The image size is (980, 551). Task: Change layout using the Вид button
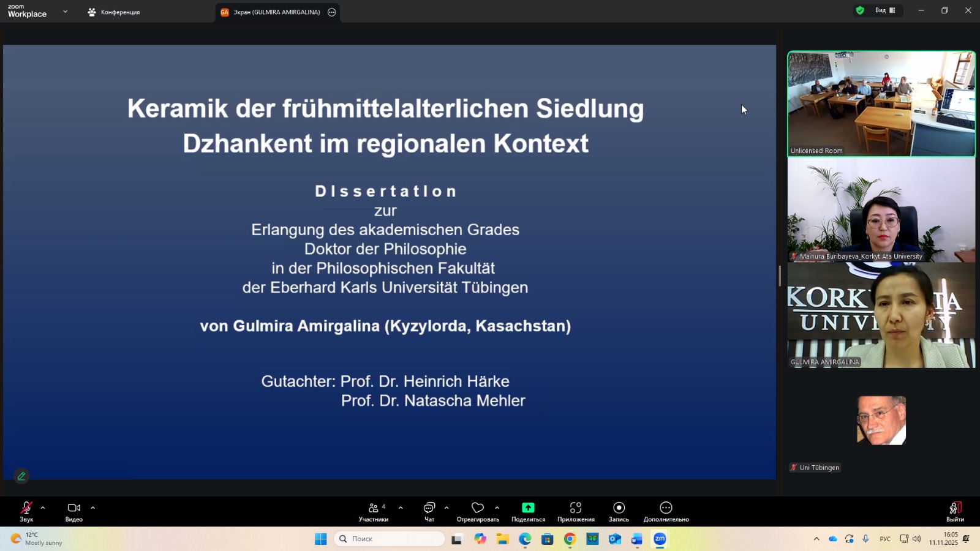884,10
